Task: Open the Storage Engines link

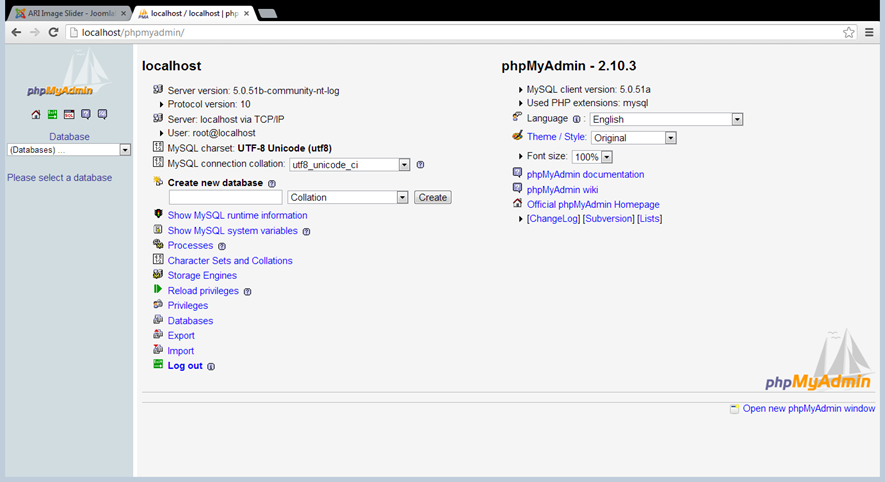Action: tap(202, 275)
